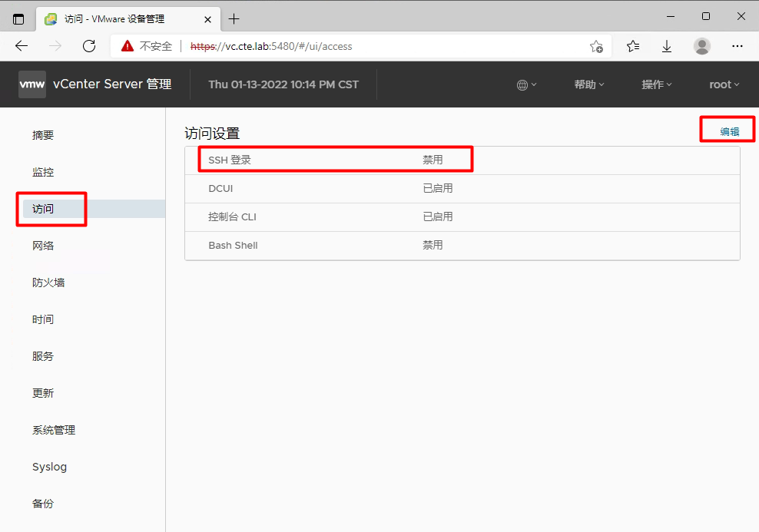Click the add to favorites icon in address bar
The image size is (759, 532).
pos(597,46)
